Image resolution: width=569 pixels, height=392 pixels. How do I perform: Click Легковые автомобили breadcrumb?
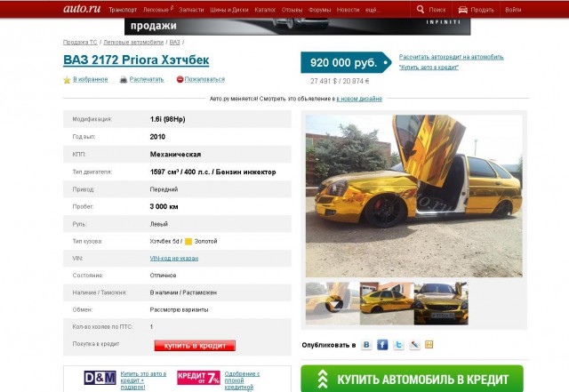(x=133, y=42)
